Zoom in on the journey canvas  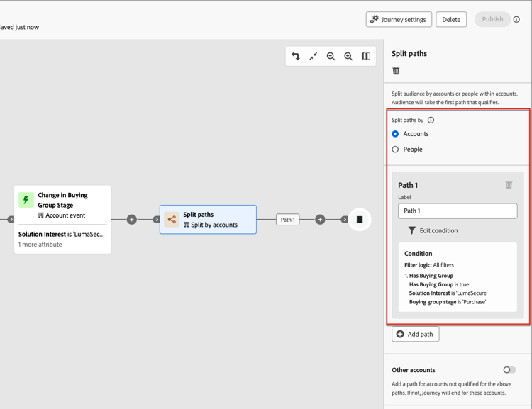tap(348, 56)
